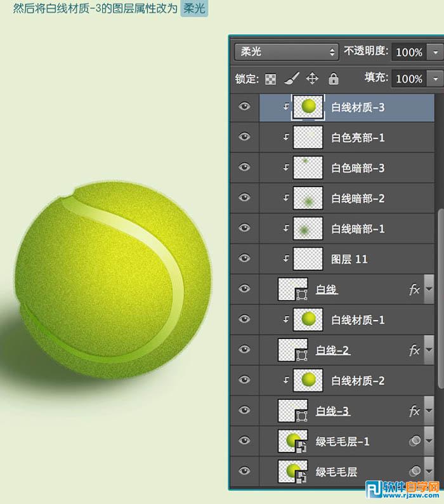Click the 填充 label
This screenshot has width=444, height=504.
point(376,77)
